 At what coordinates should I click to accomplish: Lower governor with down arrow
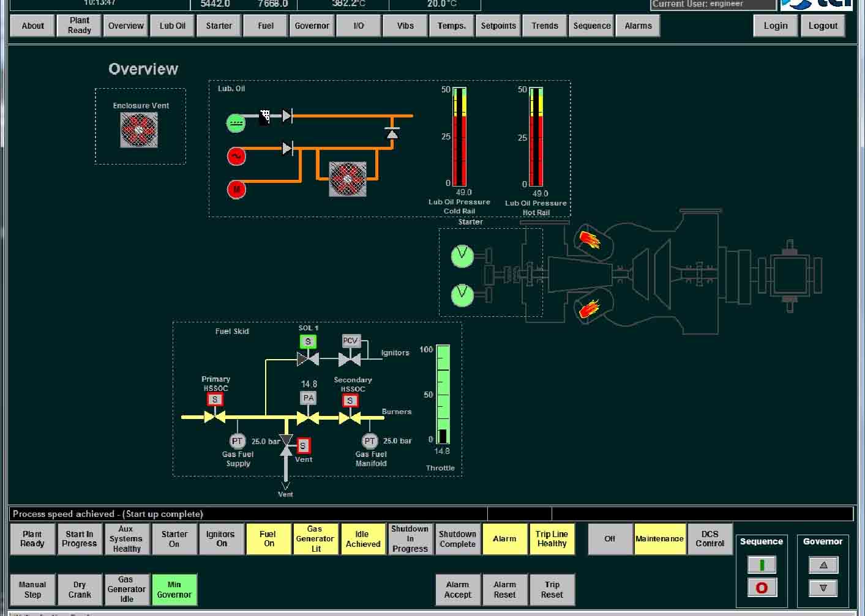823,588
